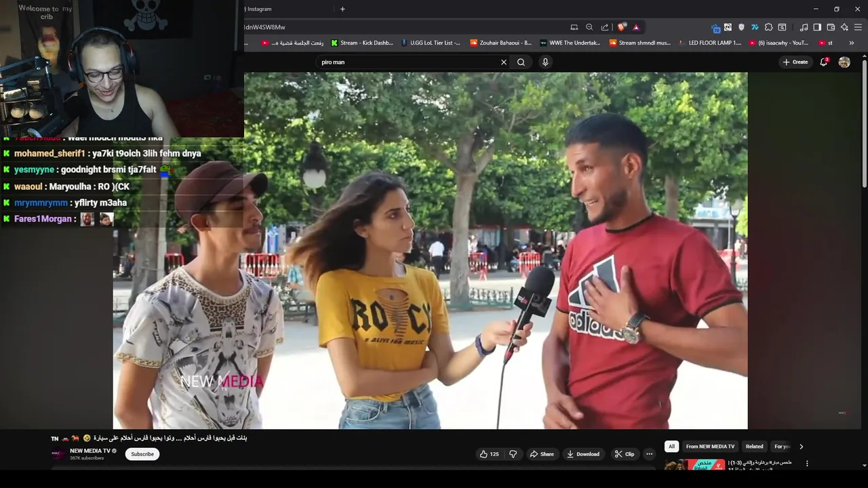Subscribe to NEW MEDIA TV
Screen dimensions: 868x488
click(142, 454)
